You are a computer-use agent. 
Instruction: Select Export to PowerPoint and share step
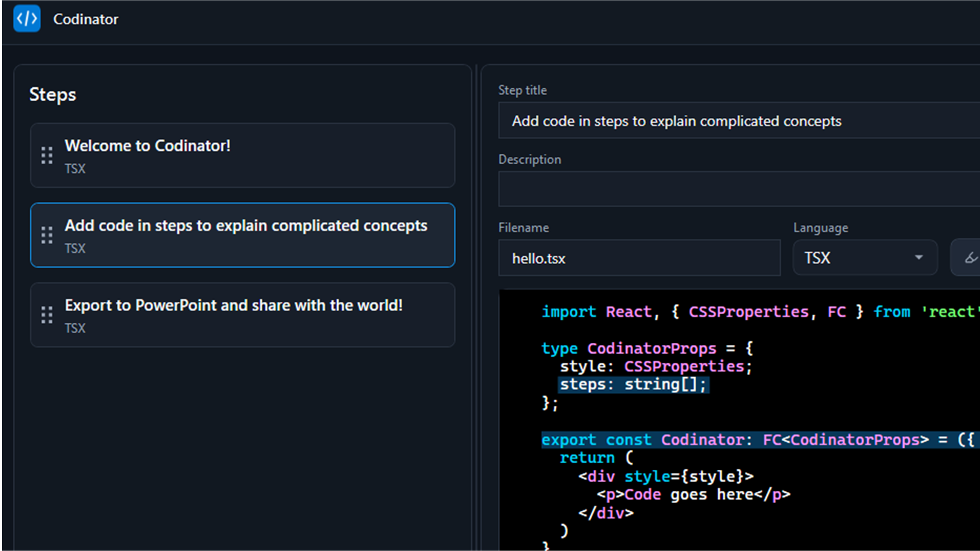(243, 315)
